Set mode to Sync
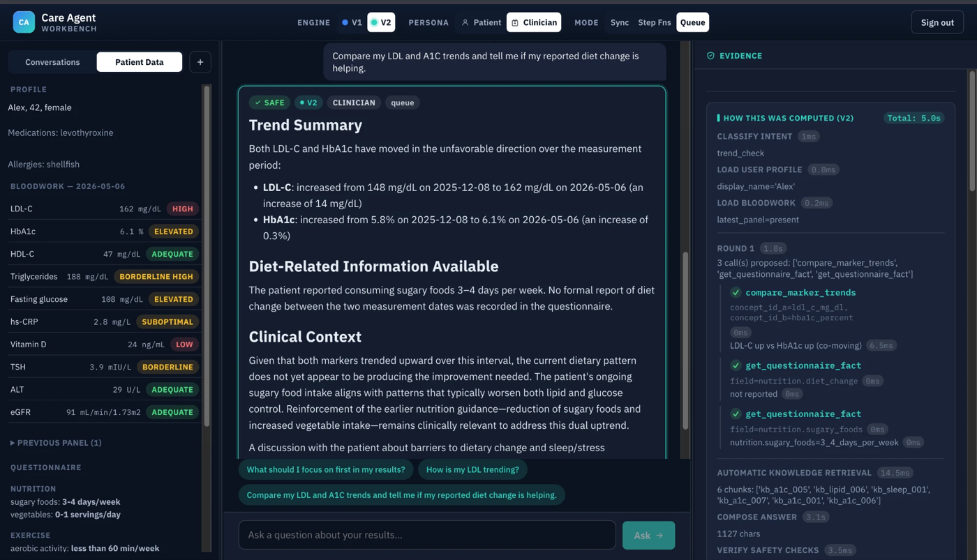This screenshot has height=560, width=977. (x=619, y=22)
